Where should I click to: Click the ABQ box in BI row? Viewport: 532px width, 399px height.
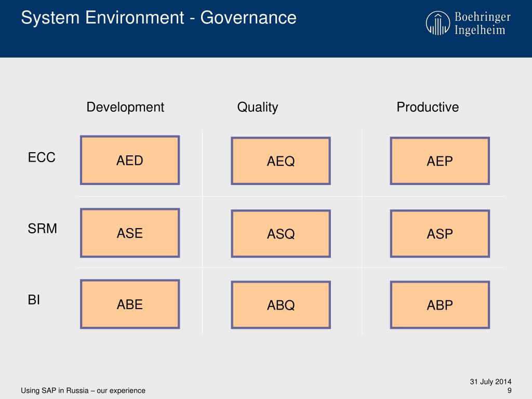click(x=281, y=304)
